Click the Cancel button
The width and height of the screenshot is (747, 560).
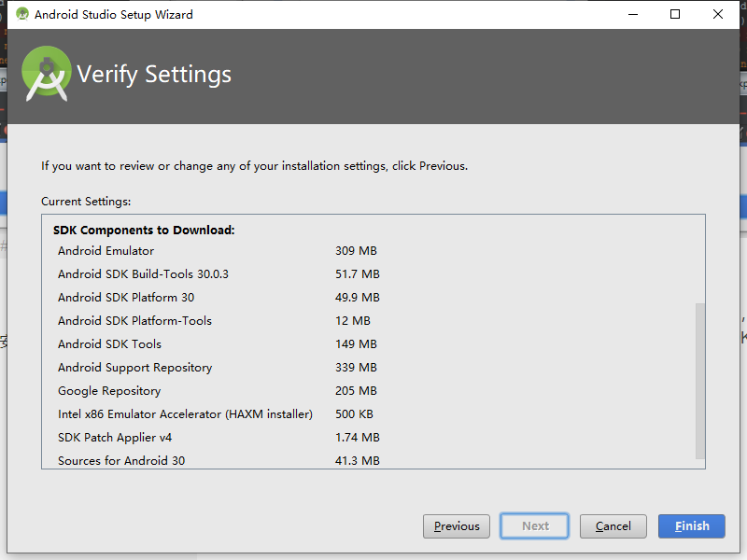pyautogui.click(x=613, y=526)
